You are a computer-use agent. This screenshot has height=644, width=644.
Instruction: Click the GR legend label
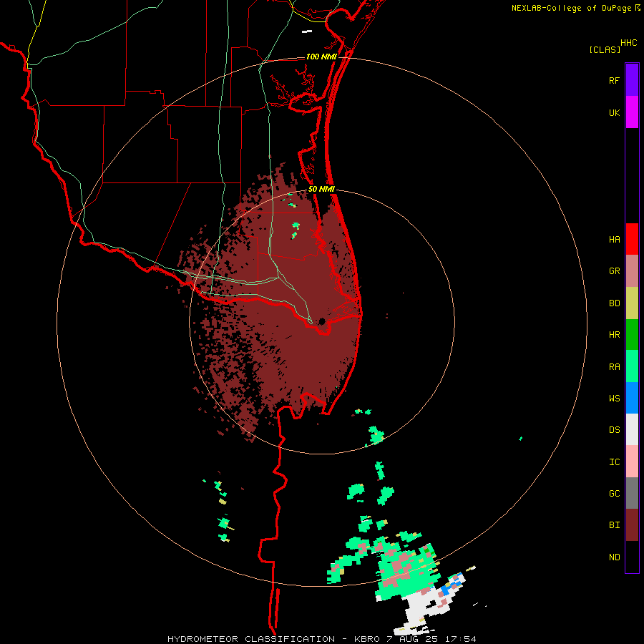[x=614, y=271]
